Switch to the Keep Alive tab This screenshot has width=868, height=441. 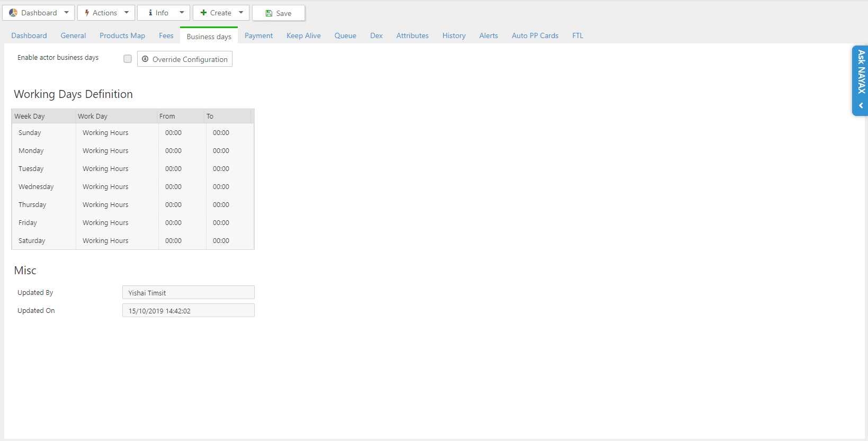pyautogui.click(x=303, y=35)
